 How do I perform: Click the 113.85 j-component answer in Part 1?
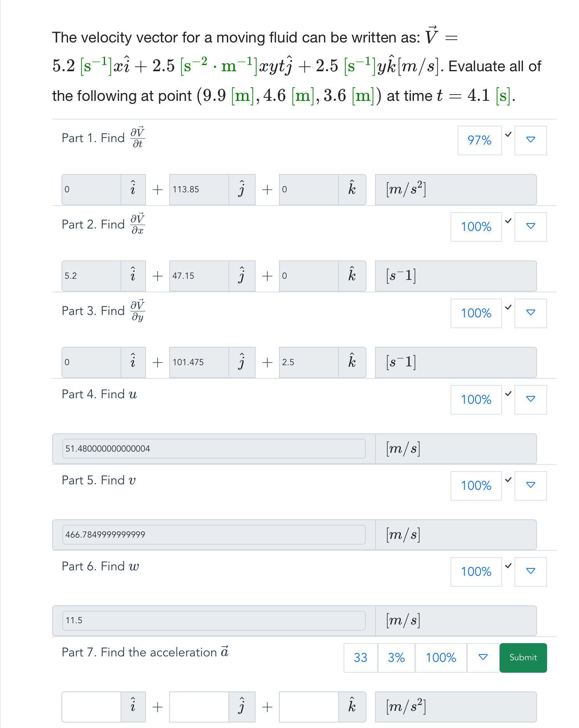[x=198, y=190]
